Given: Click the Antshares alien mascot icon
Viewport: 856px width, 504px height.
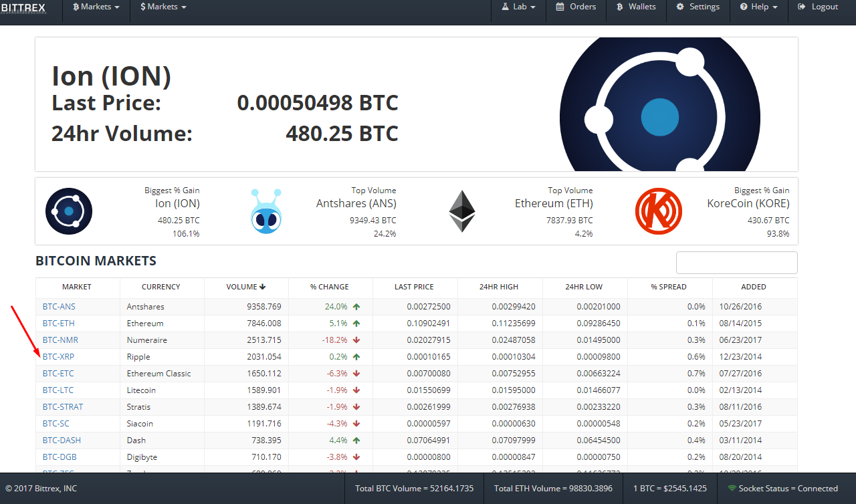Looking at the screenshot, I should click(266, 211).
